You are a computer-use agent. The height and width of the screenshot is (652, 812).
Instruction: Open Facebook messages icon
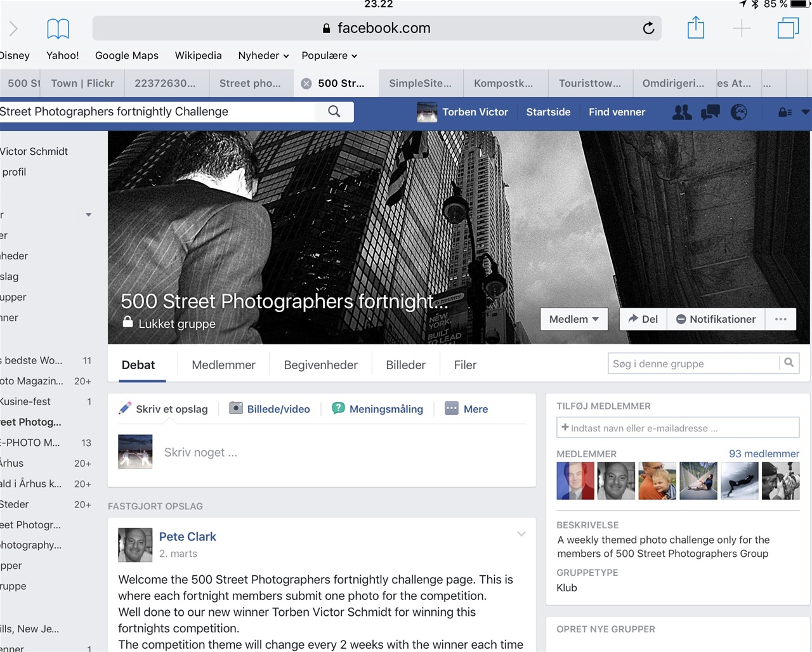pos(710,112)
